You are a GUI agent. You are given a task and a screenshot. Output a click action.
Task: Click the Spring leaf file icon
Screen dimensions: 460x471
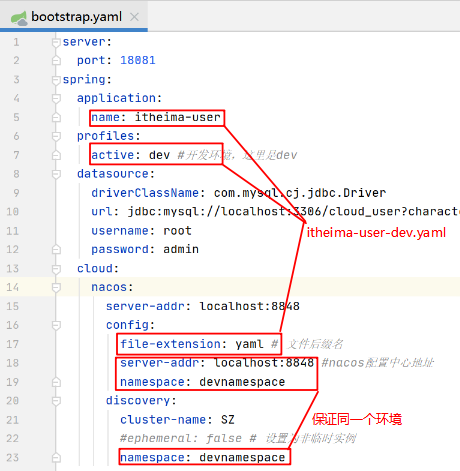pos(19,18)
